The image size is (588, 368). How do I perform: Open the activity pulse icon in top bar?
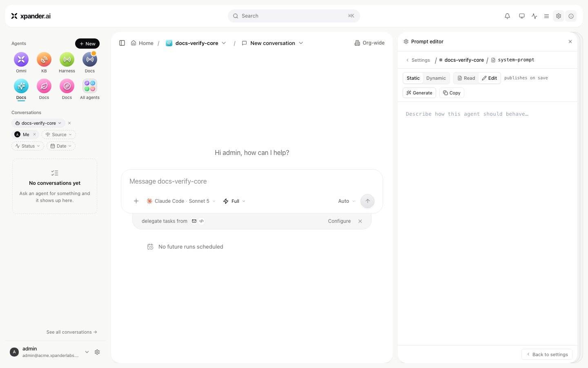coord(534,16)
